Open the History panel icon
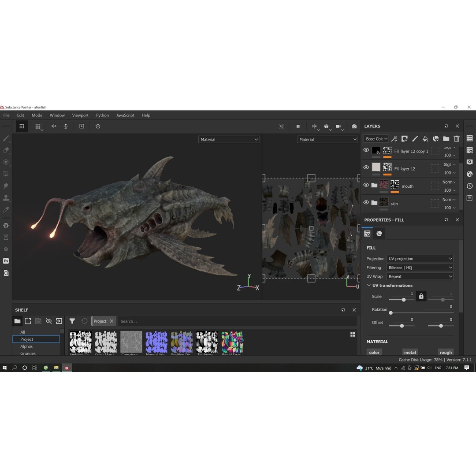Image resolution: width=476 pixels, height=476 pixels. (x=470, y=186)
